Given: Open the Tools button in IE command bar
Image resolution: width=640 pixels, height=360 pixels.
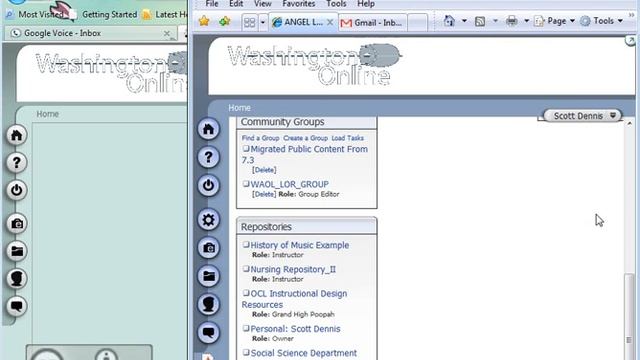Looking at the screenshot, I should (602, 21).
